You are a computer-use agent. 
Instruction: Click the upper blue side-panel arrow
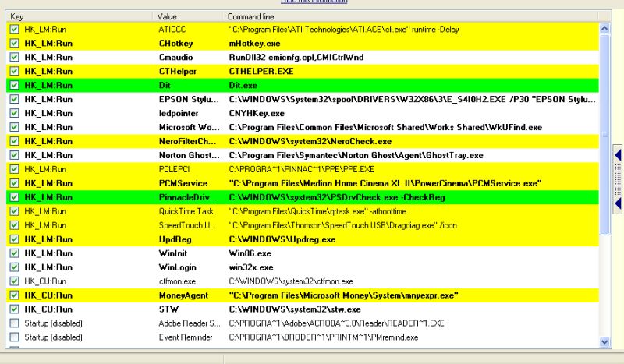click(618, 155)
